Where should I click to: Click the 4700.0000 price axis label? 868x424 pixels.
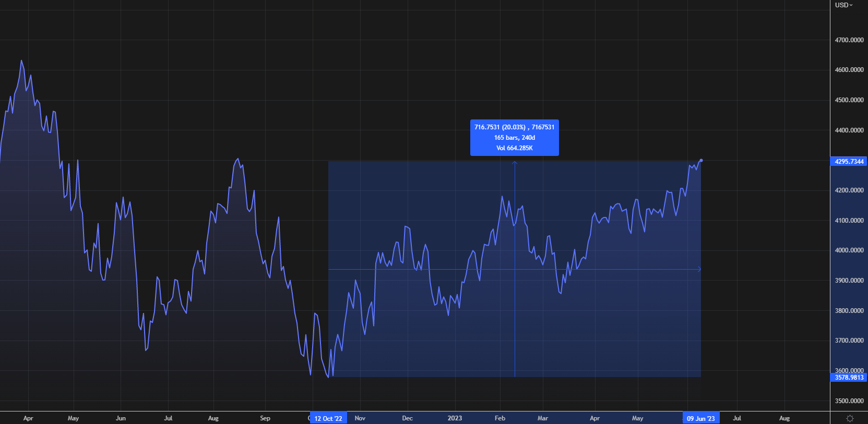tap(849, 40)
